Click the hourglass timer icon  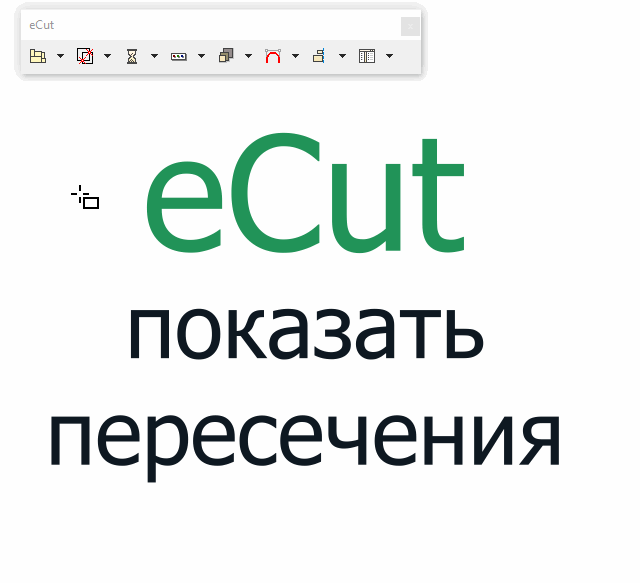pyautogui.click(x=132, y=56)
